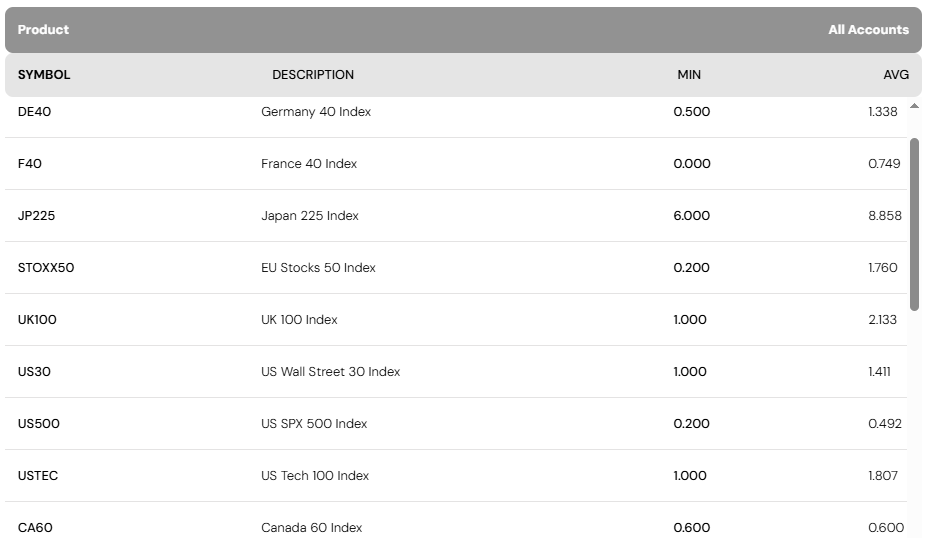927x538 pixels.
Task: Click the Japan 225 average value 8.858
Action: tap(885, 216)
